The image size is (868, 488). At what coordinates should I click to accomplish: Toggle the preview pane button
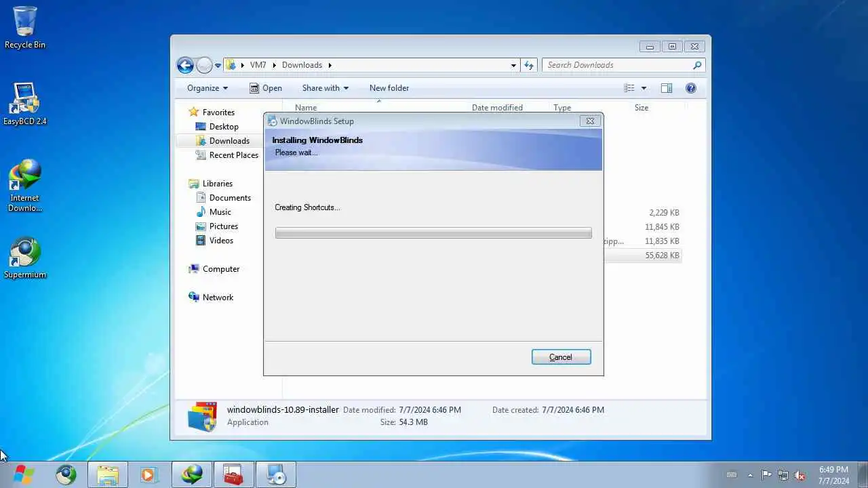(667, 88)
